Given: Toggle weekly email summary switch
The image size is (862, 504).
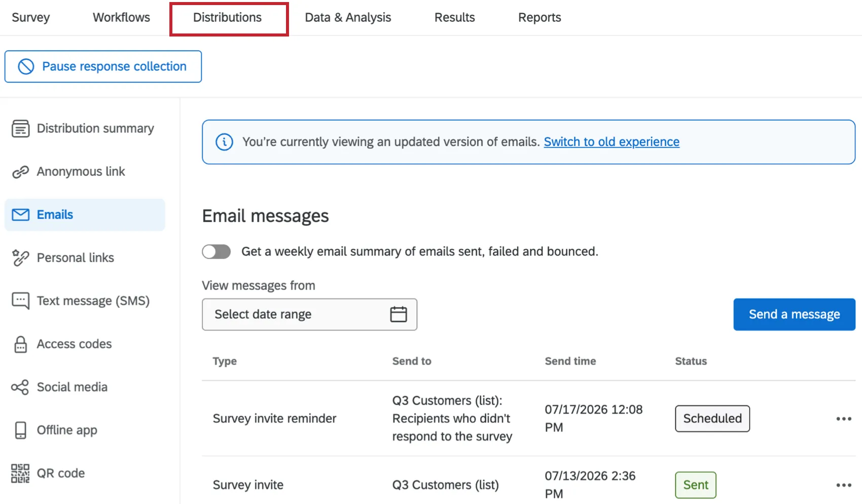Looking at the screenshot, I should click(x=217, y=251).
